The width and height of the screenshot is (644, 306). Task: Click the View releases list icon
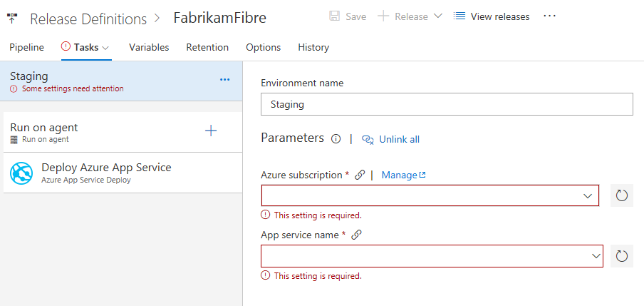coord(459,16)
